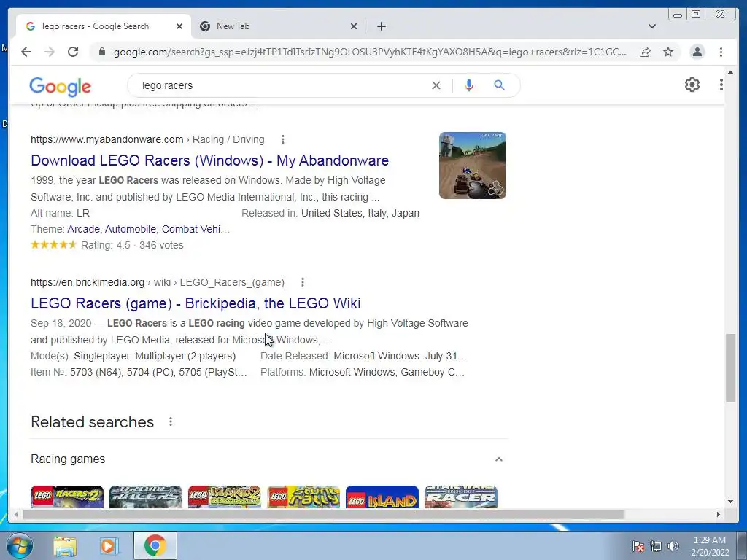Close the lego racers tab

point(179,26)
